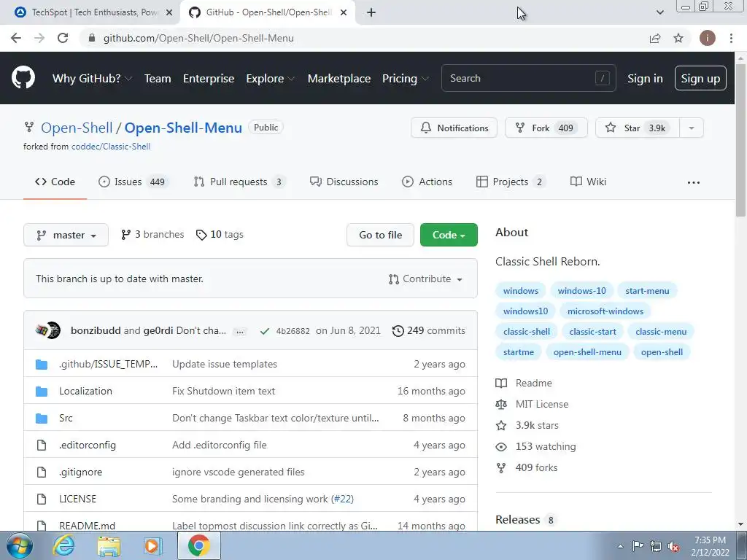Open Chrome three-dot menu
Screen dimensions: 747x560
click(x=731, y=38)
